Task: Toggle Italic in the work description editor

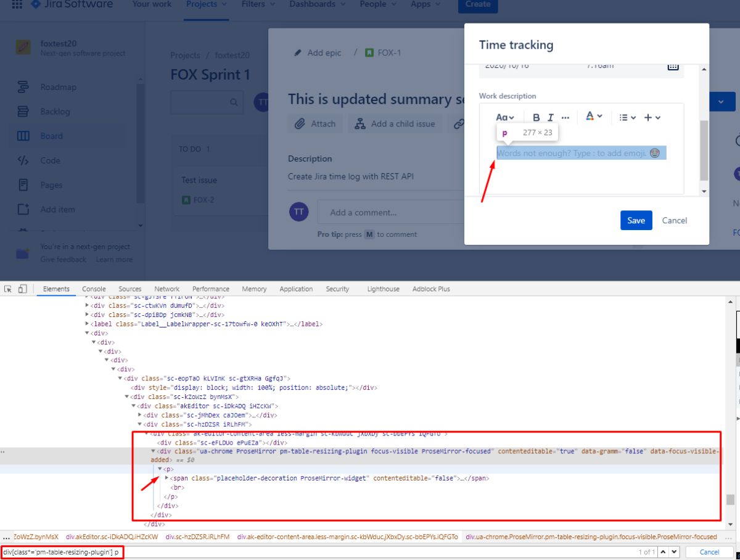Action: tap(551, 117)
